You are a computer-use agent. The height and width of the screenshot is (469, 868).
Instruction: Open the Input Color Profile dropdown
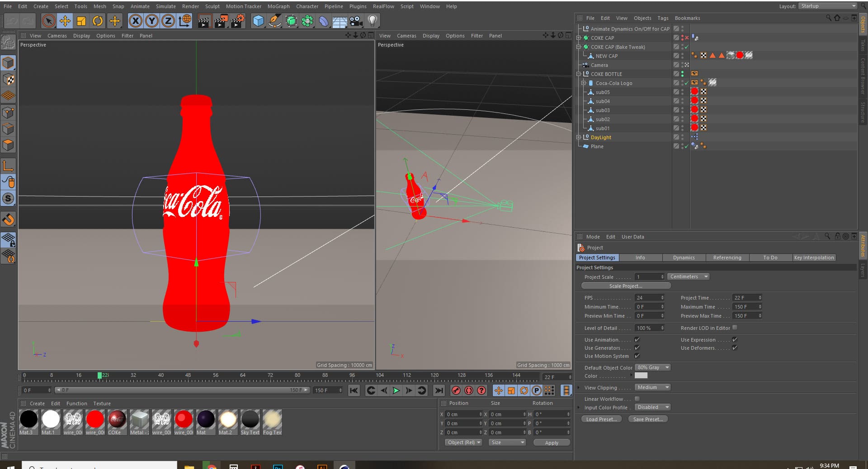pos(653,407)
